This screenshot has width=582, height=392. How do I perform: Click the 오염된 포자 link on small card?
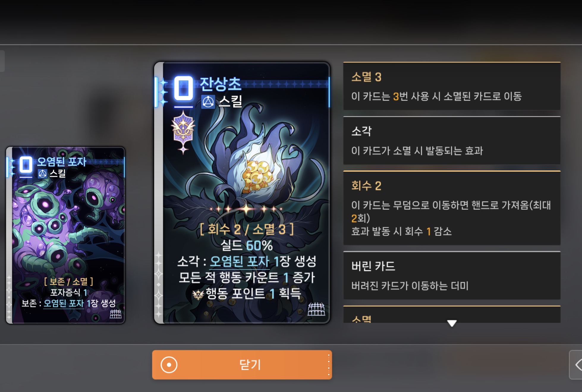point(64,303)
